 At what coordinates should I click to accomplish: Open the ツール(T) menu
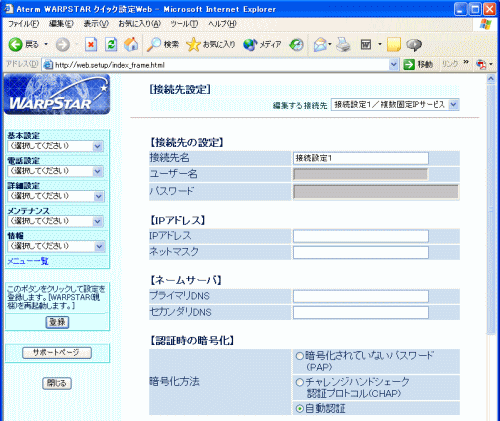[184, 24]
